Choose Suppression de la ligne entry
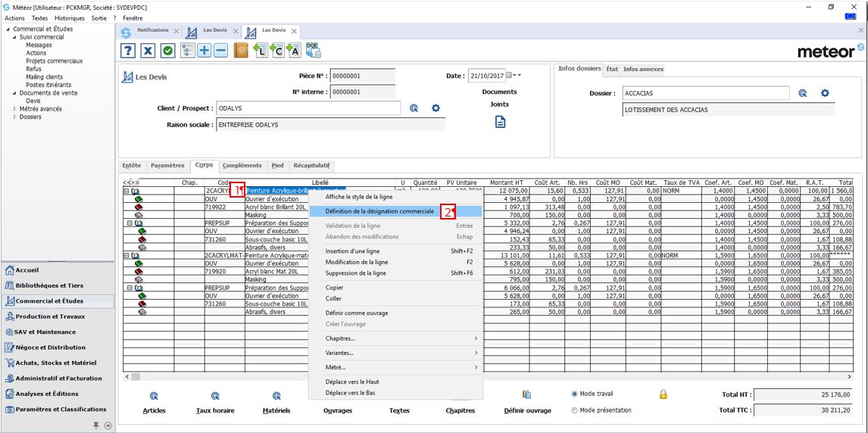868x433 pixels. (x=396, y=273)
